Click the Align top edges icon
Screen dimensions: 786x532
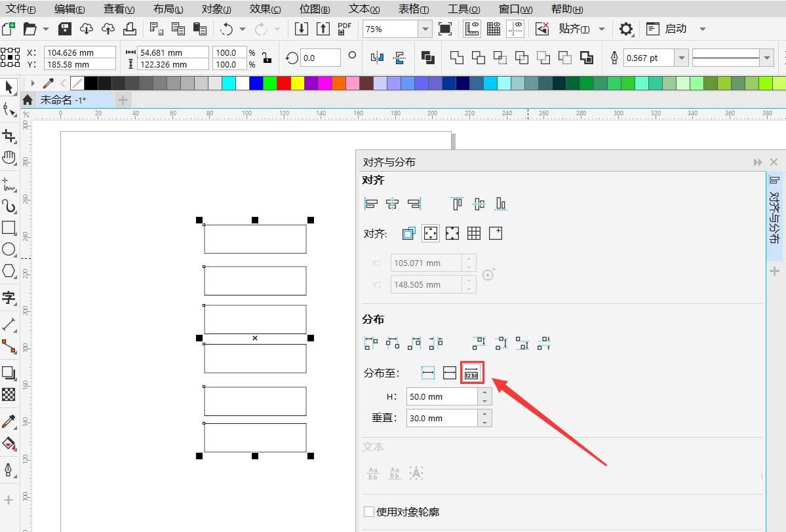click(x=457, y=203)
